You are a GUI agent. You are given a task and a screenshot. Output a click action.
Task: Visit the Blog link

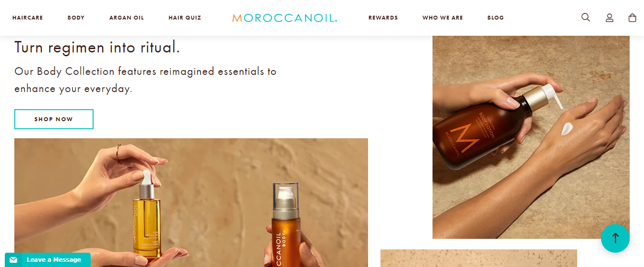click(496, 18)
